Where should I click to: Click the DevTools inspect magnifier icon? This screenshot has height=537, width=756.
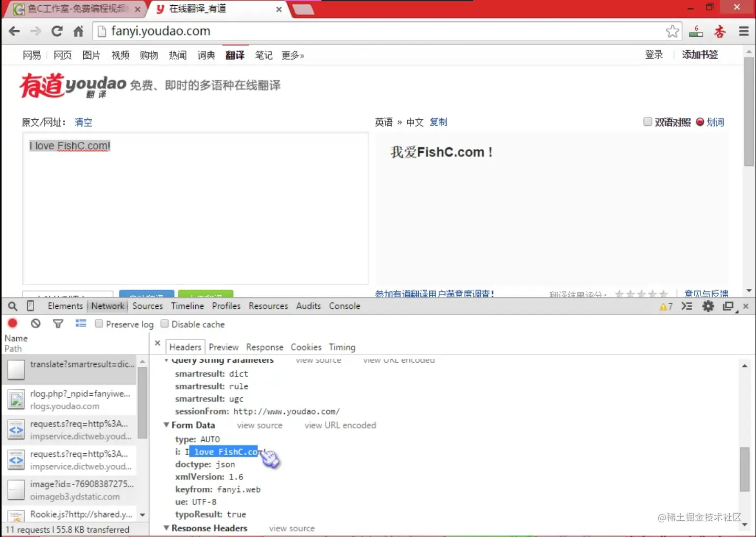click(x=13, y=306)
